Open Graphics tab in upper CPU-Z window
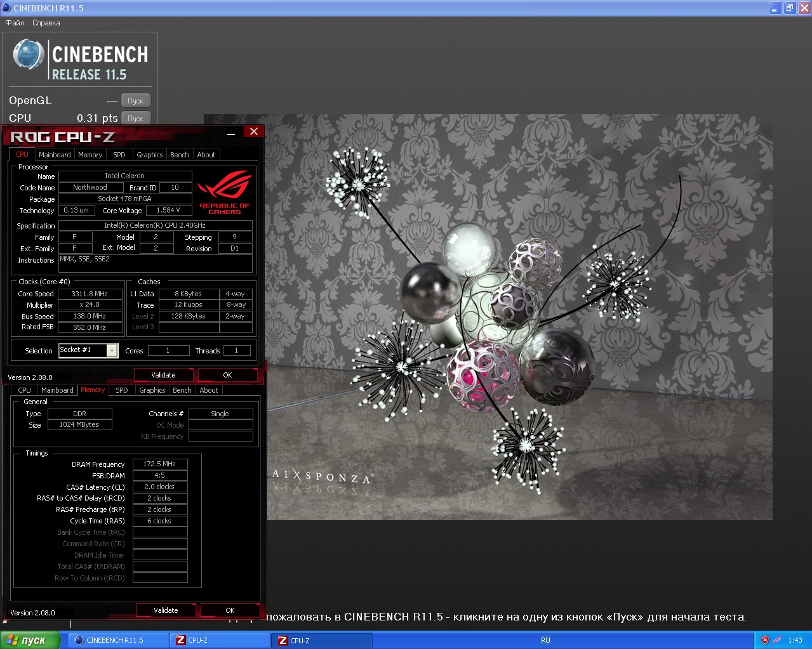Viewport: 812px width, 649px height. coord(150,155)
